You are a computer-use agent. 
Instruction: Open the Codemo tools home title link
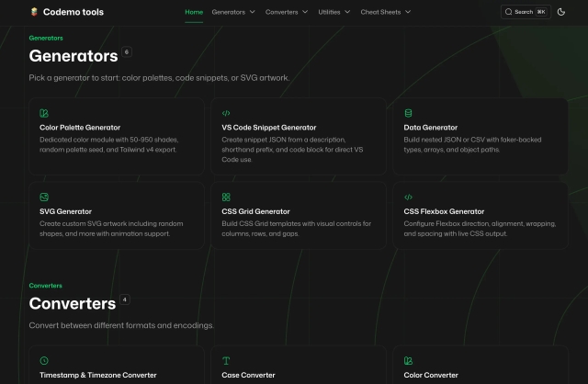click(73, 12)
